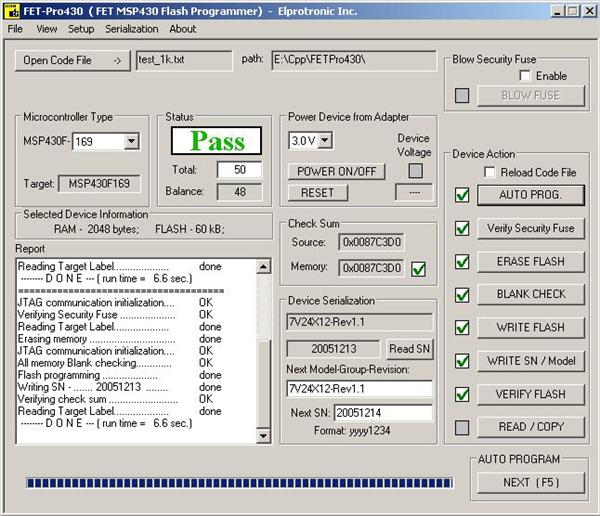This screenshot has width=600, height=516.
Task: Check the Reload Code File option
Action: point(490,172)
